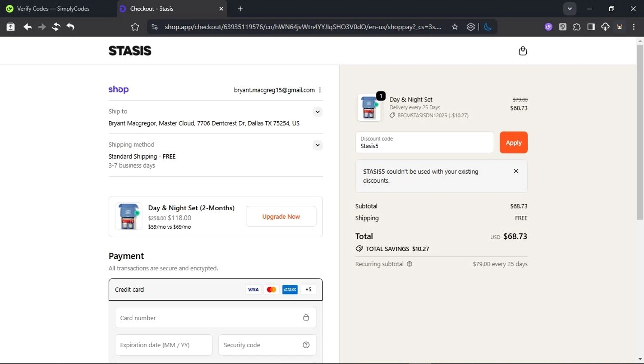
Task: Select the Credit card payment option
Action: coord(216,290)
